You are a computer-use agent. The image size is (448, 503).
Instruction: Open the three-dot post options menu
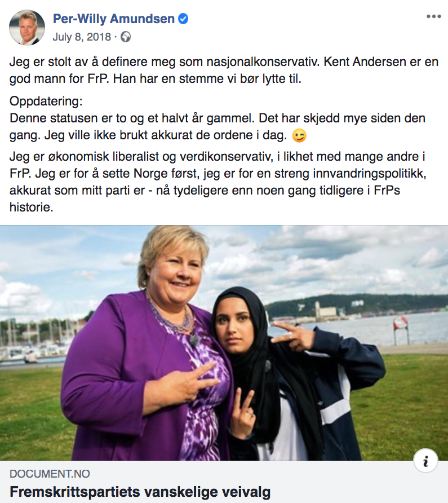tap(433, 16)
